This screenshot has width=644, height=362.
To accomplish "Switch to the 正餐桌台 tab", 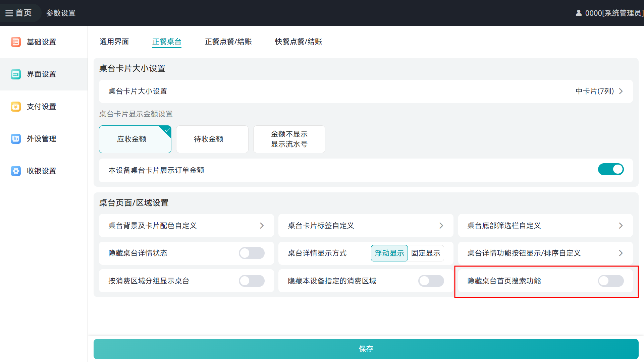I will [167, 42].
